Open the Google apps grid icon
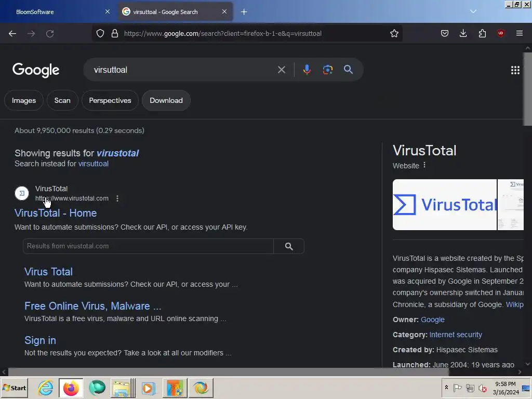The image size is (532, 399). point(515,70)
